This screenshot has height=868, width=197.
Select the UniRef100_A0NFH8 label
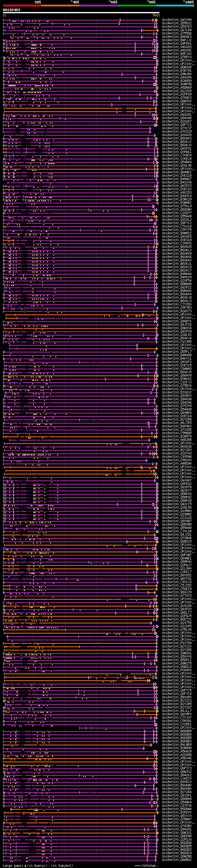pyautogui.click(x=177, y=84)
